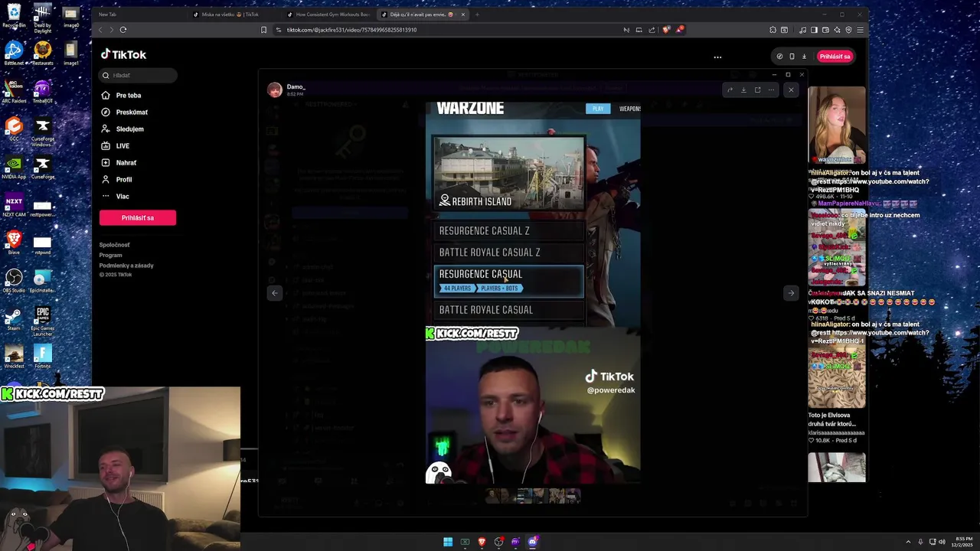Open Spoločnosť footer link
980x551 pixels.
pos(114,245)
